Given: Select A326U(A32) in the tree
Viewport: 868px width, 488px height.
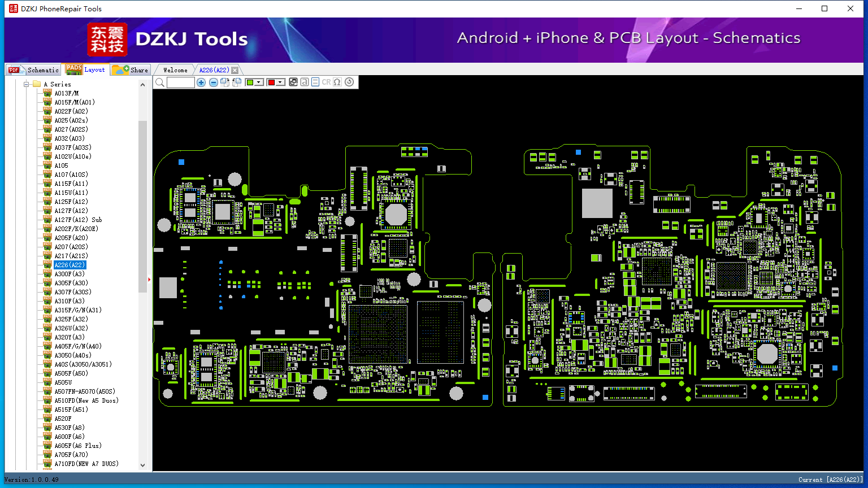Looking at the screenshot, I should click(71, 328).
